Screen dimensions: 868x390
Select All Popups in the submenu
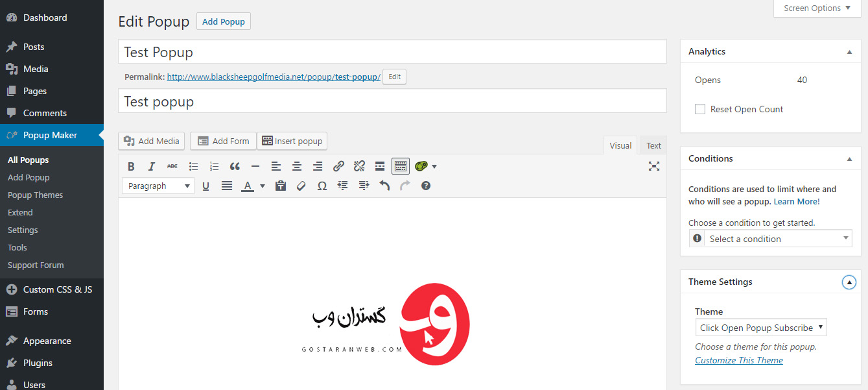[29, 160]
